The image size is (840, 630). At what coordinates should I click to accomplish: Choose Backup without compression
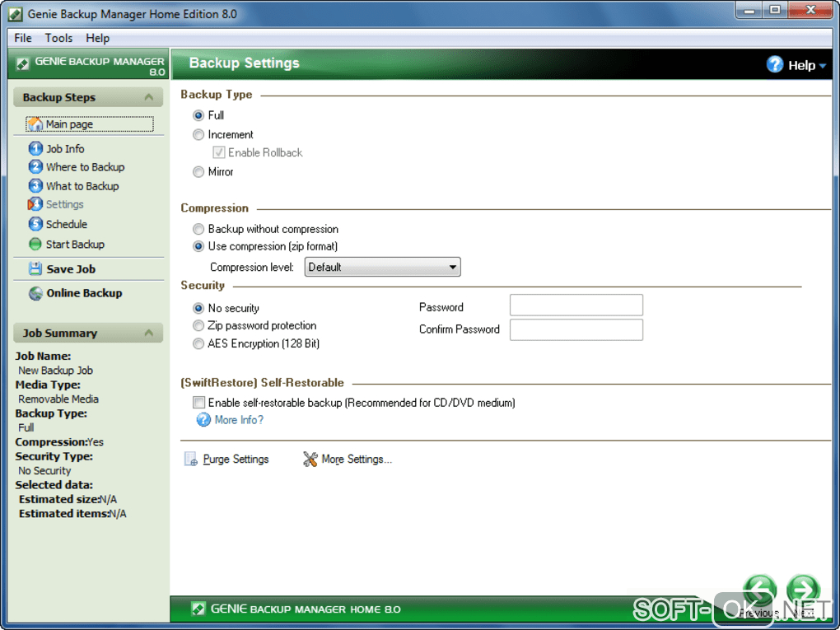pos(198,229)
